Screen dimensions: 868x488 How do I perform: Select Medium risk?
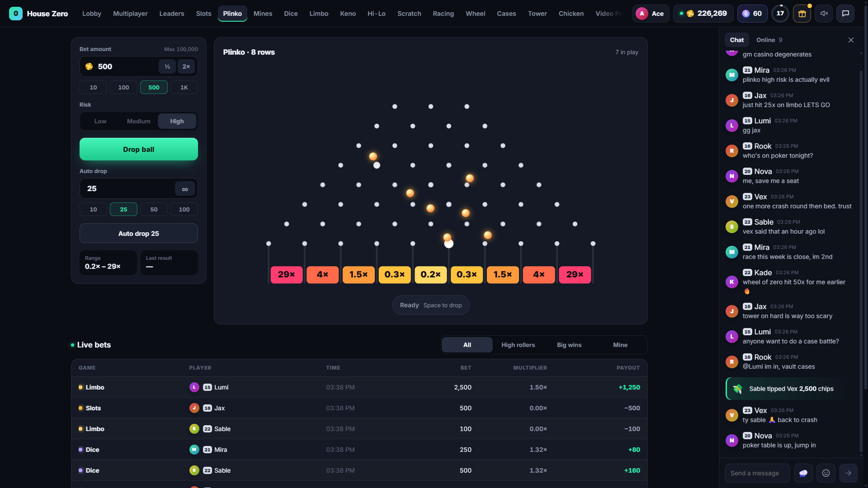[138, 121]
